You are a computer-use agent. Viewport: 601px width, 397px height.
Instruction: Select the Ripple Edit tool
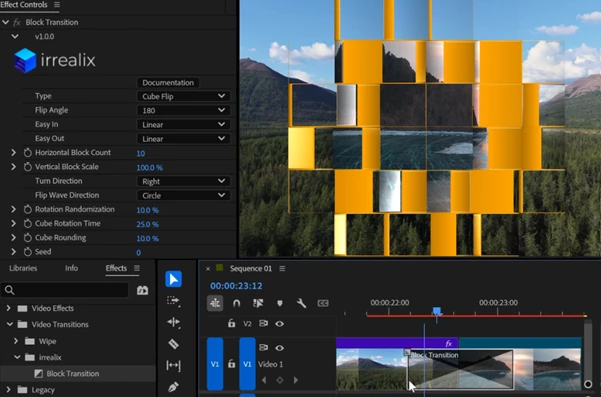pos(174,322)
